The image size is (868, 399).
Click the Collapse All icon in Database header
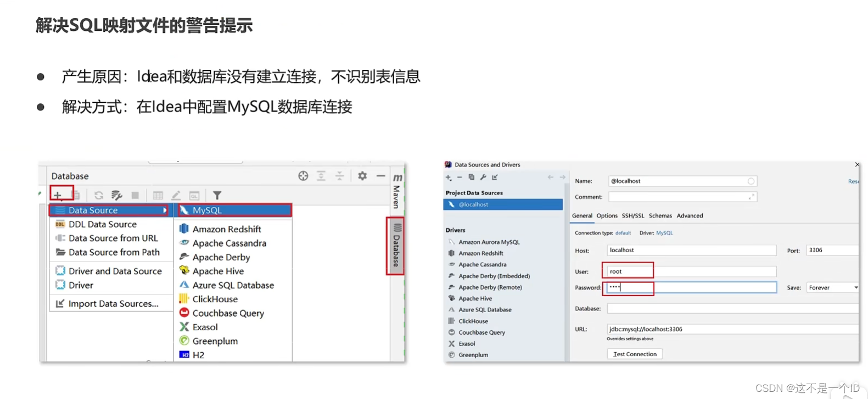[x=340, y=176]
